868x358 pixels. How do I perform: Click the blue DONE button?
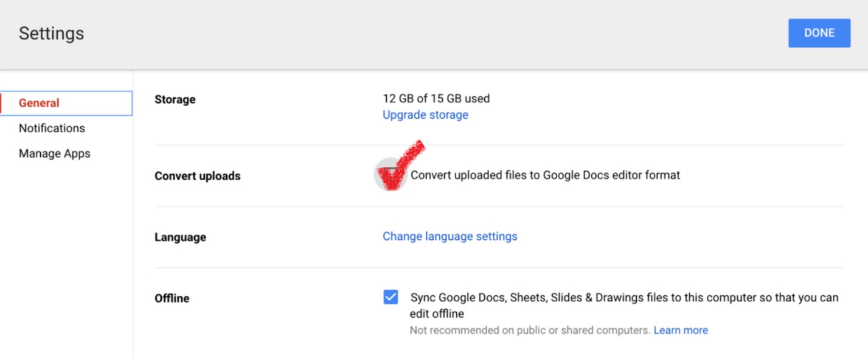point(819,33)
